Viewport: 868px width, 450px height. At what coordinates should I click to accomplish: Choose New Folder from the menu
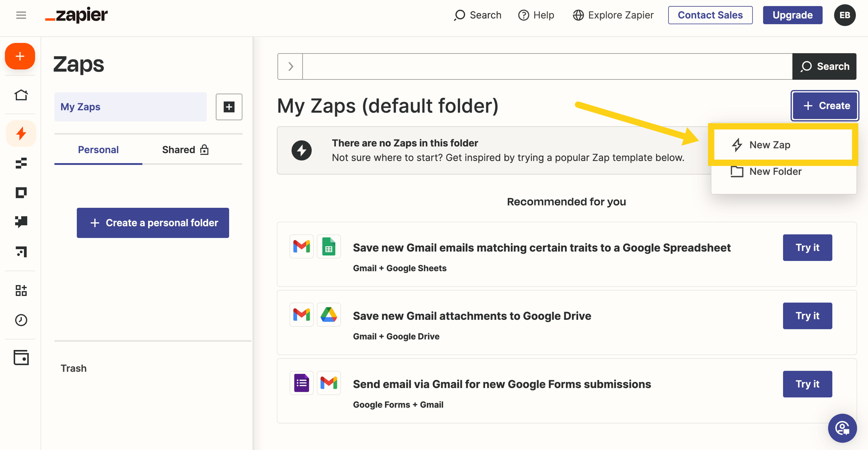[775, 172]
